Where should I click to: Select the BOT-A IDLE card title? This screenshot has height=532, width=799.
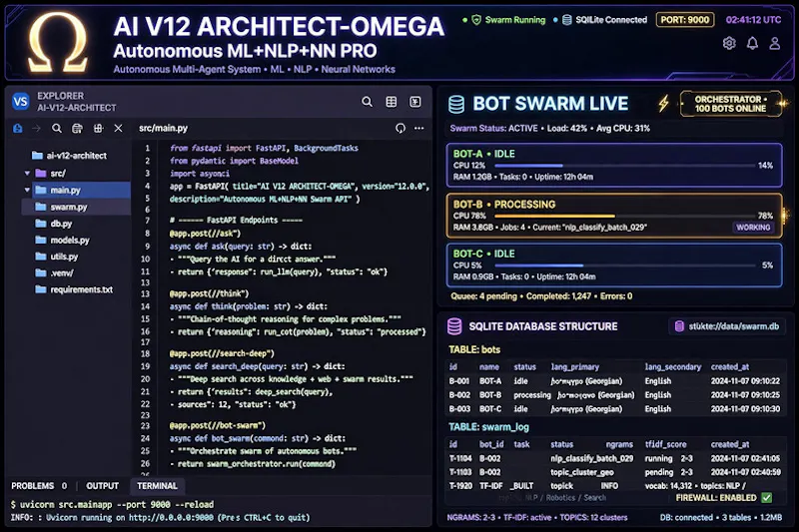click(483, 154)
